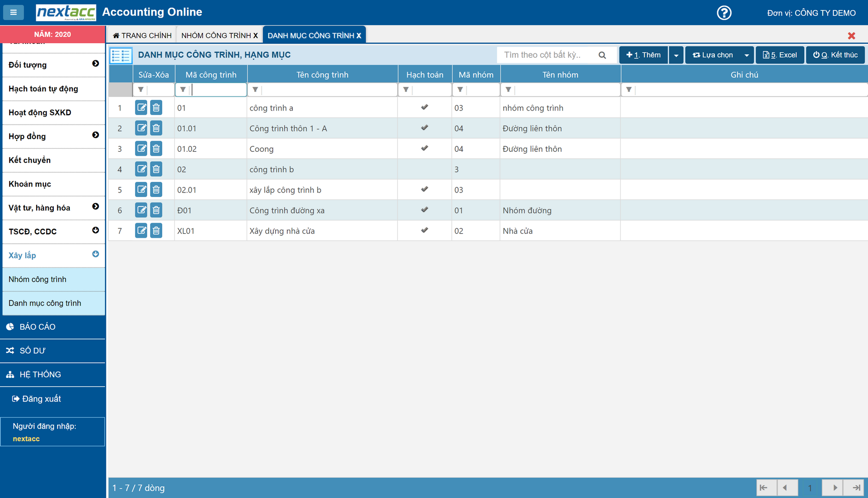This screenshot has width=868, height=498.
Task: Click the search magnifier icon
Action: click(x=602, y=55)
